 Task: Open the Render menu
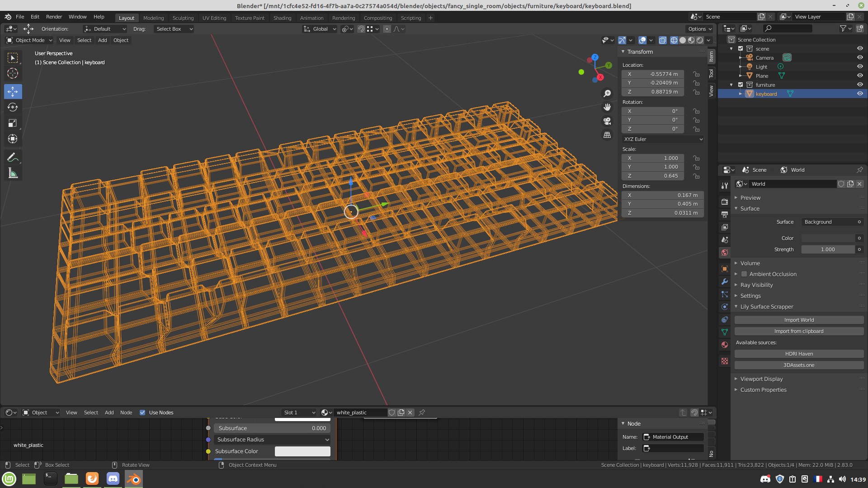click(x=54, y=17)
